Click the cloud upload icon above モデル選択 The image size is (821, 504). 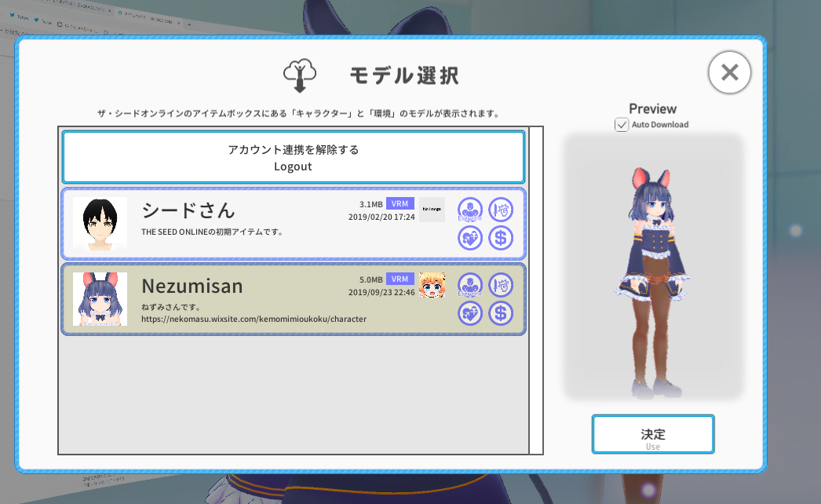301,73
